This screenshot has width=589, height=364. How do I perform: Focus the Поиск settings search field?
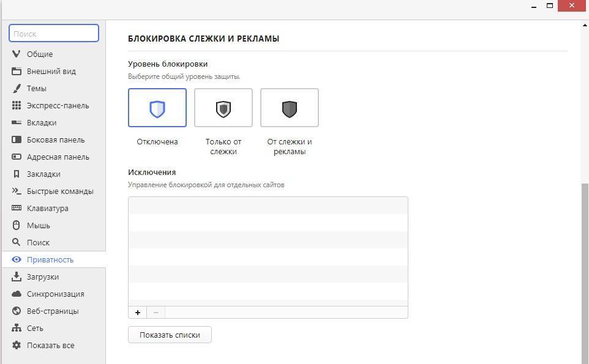point(54,34)
